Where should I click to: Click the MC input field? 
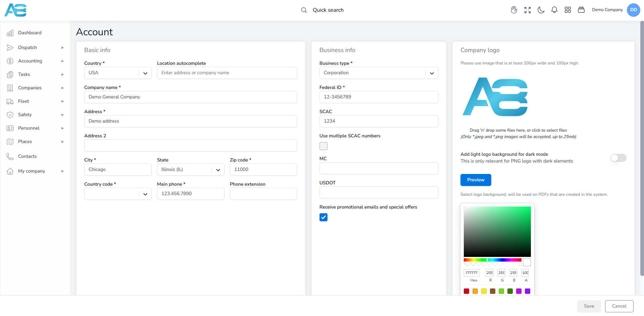pyautogui.click(x=379, y=168)
